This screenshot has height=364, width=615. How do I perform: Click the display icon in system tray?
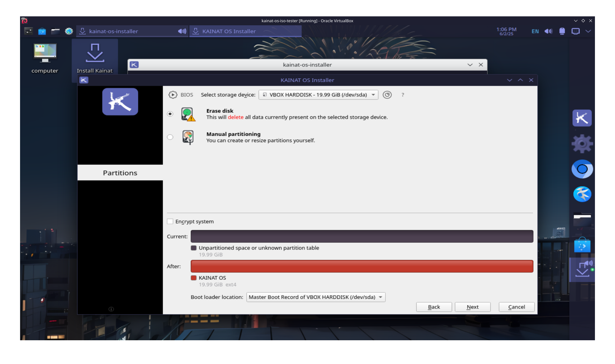point(576,31)
